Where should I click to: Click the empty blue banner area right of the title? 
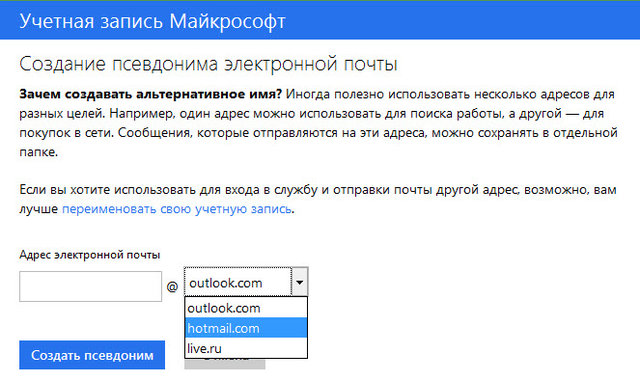click(461, 20)
